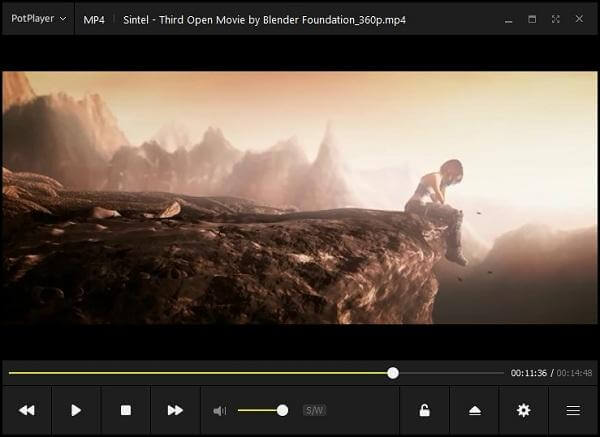The height and width of the screenshot is (437, 600).
Task: Switch the player to fullscreen mode
Action: pos(556,19)
